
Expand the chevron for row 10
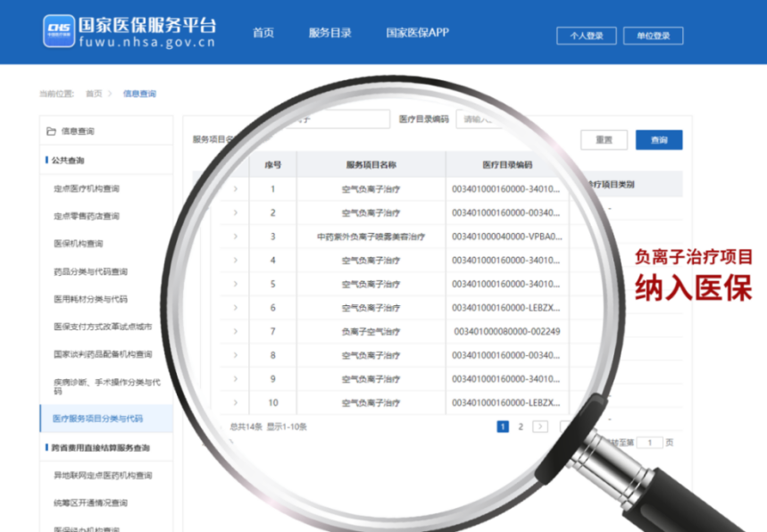coord(236,403)
